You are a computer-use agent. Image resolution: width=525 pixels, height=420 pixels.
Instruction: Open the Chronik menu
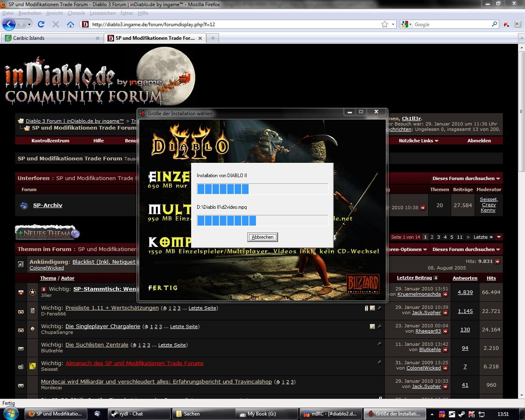(x=76, y=13)
